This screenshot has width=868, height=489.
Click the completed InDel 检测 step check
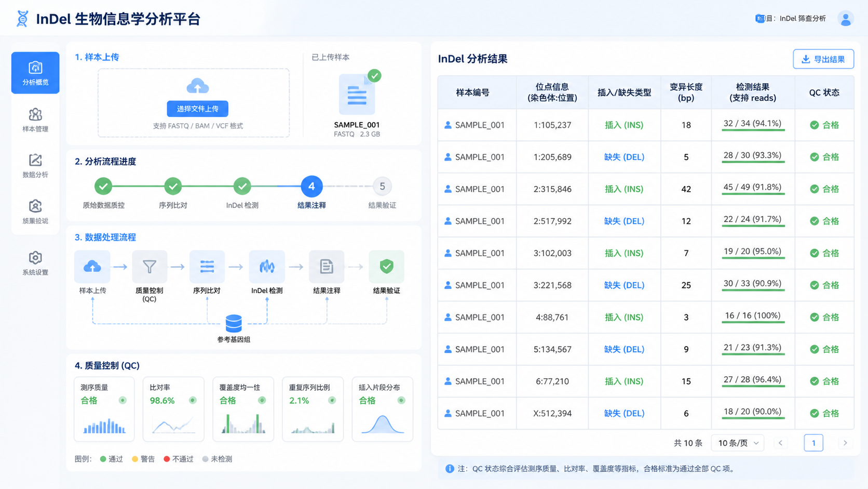[x=242, y=186]
